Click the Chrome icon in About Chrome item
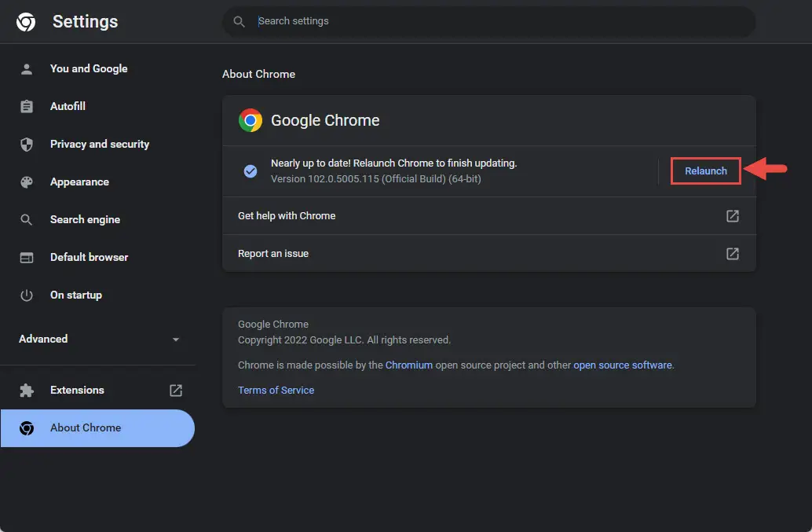 (27, 428)
